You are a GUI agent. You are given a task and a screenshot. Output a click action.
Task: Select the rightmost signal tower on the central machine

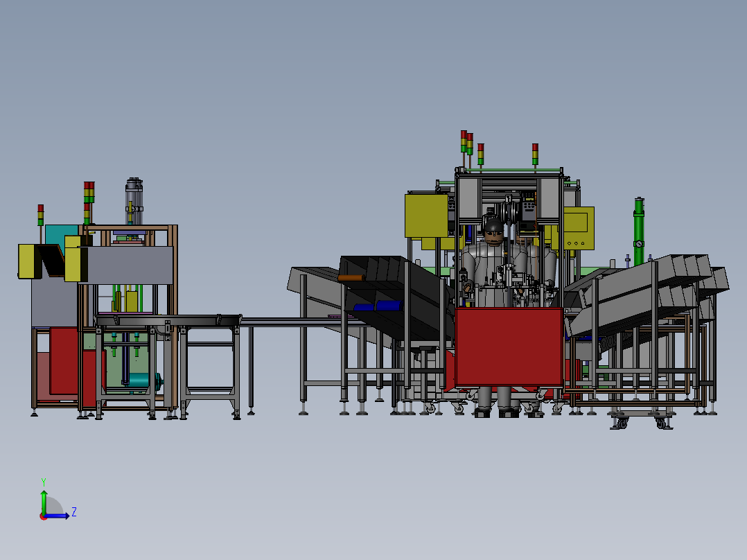[535, 155]
